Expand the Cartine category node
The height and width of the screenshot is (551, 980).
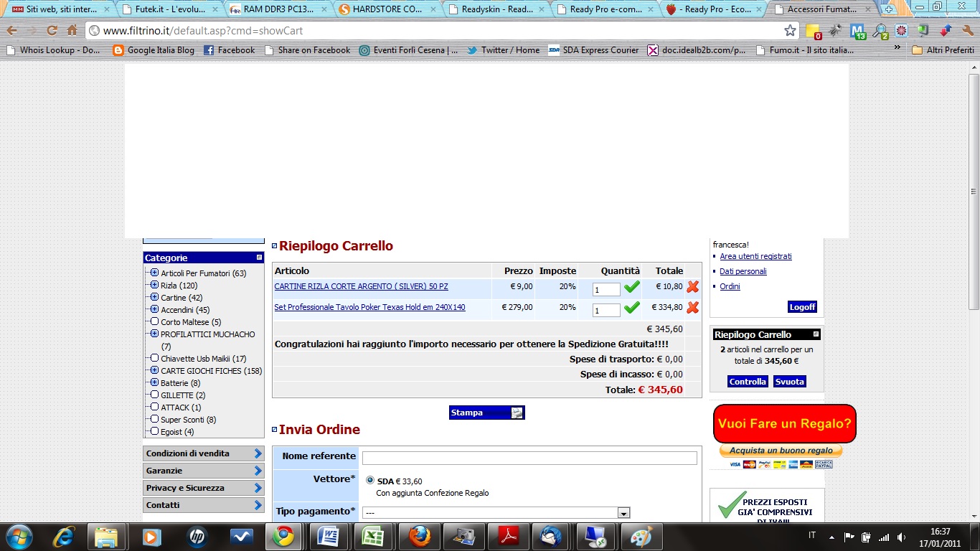pyautogui.click(x=154, y=297)
